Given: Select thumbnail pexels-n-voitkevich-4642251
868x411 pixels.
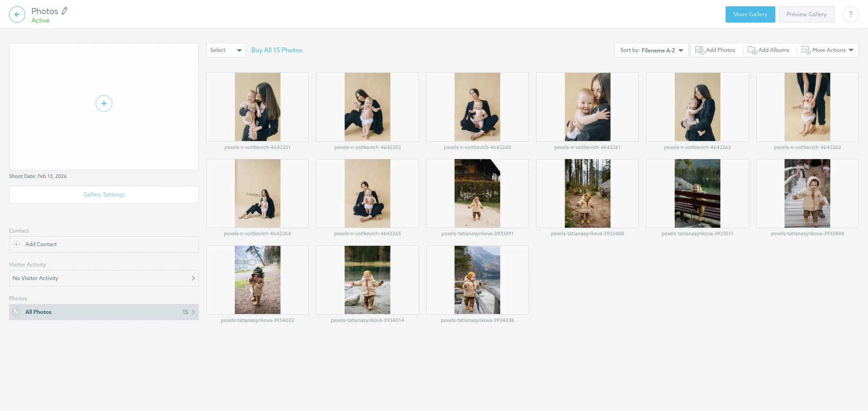Looking at the screenshot, I should tap(257, 107).
